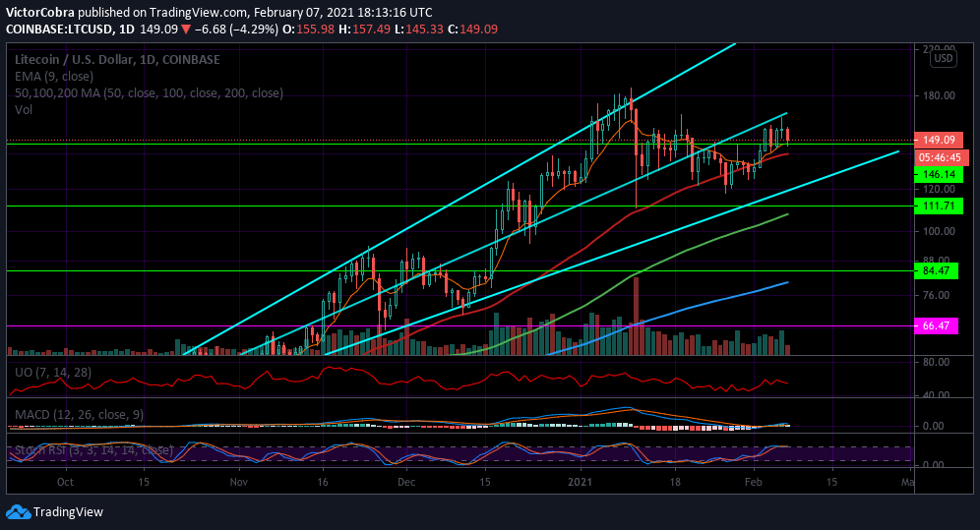This screenshot has height=530, width=980.
Task: Click the 18 date label on time axis
Action: pos(674,482)
